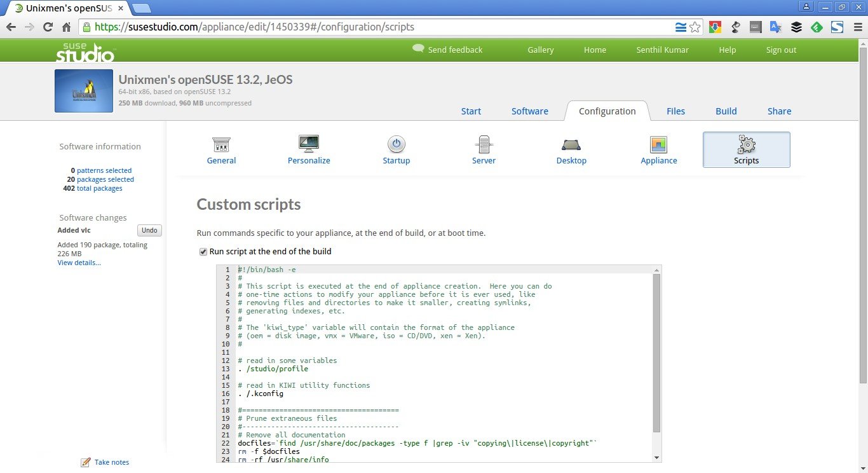
Task: Click script line '. /.kconfig'
Action: pos(261,394)
